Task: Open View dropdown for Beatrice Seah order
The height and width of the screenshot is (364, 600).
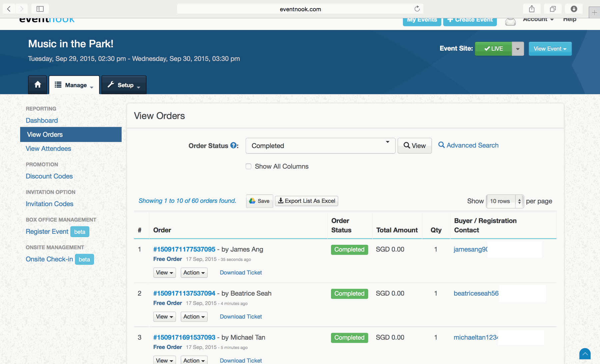Action: (164, 316)
